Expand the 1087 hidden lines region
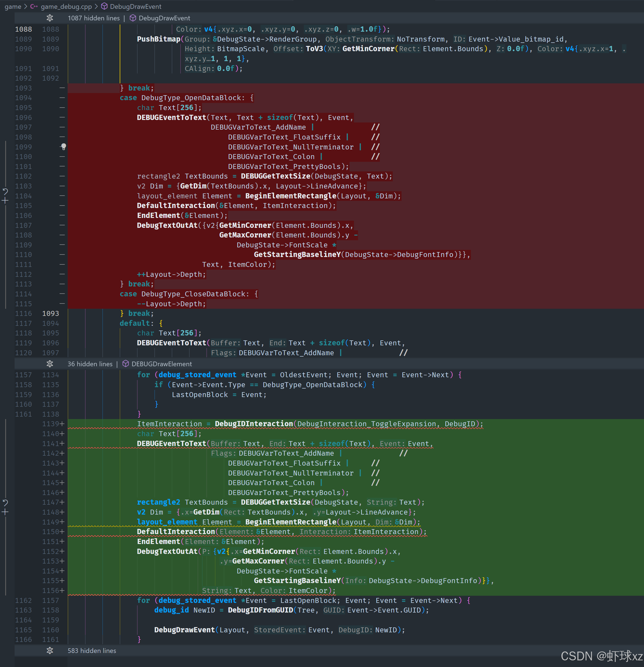Image resolution: width=644 pixels, height=667 pixels. pos(50,18)
